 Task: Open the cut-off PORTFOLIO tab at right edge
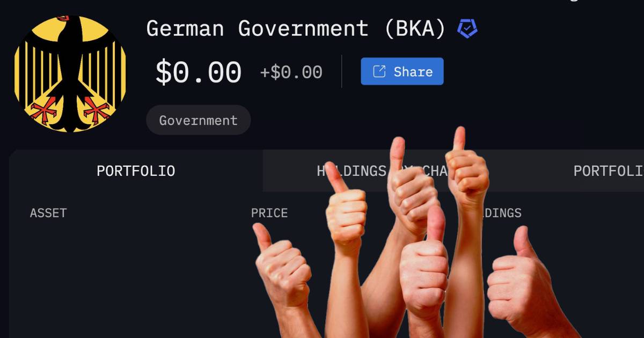pyautogui.click(x=608, y=171)
